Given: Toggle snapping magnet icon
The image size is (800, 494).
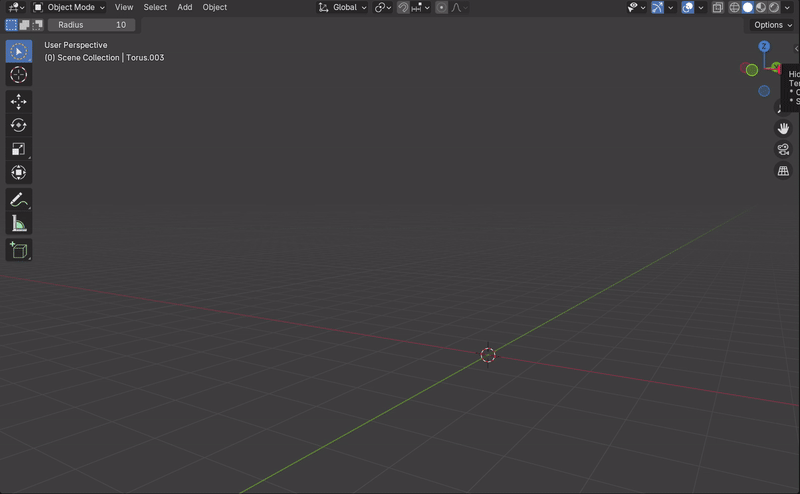Looking at the screenshot, I should tap(403, 7).
